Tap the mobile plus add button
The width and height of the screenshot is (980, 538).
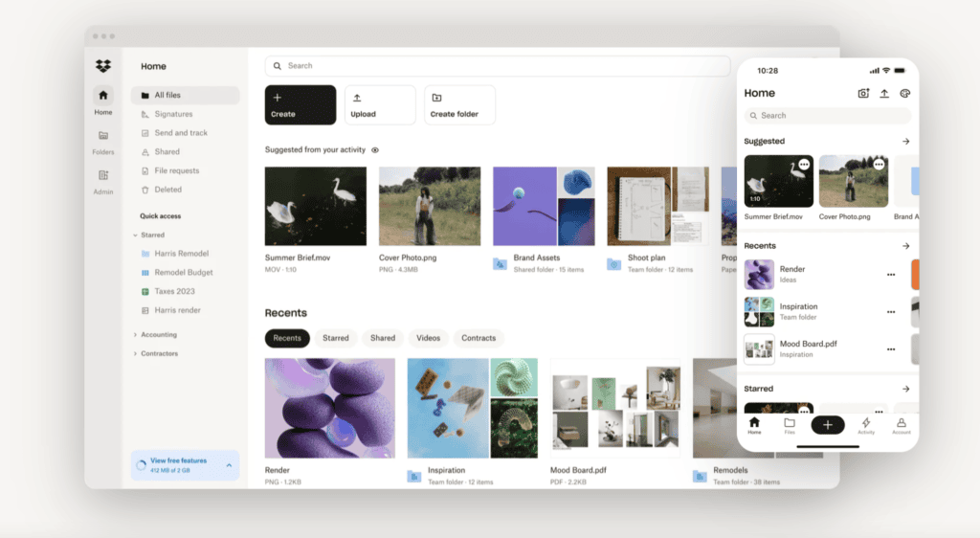828,426
